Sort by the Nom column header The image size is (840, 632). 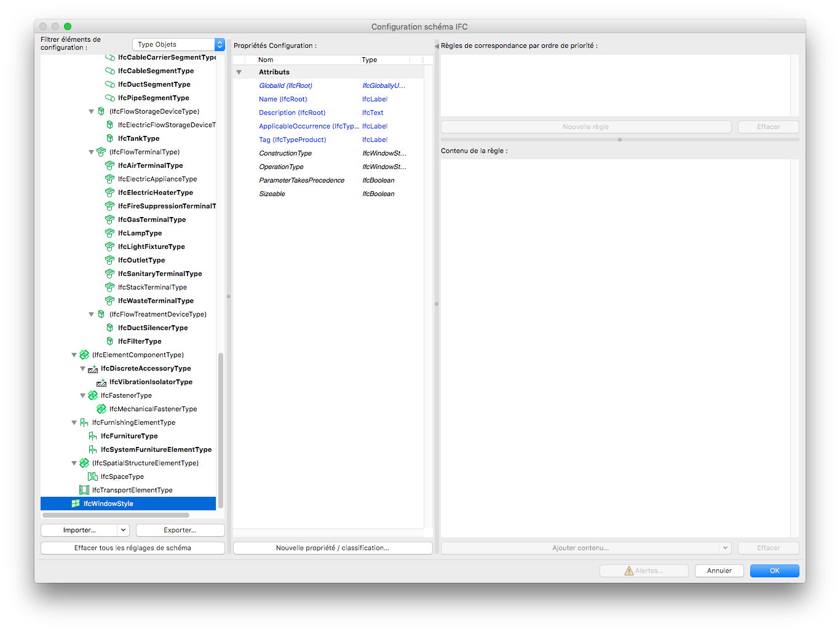point(309,60)
